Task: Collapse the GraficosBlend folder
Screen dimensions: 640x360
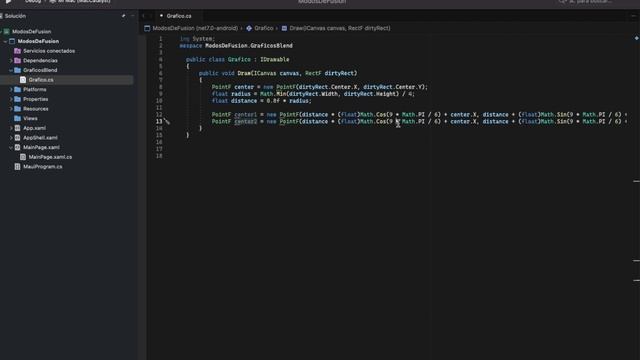Action: pos(11,70)
